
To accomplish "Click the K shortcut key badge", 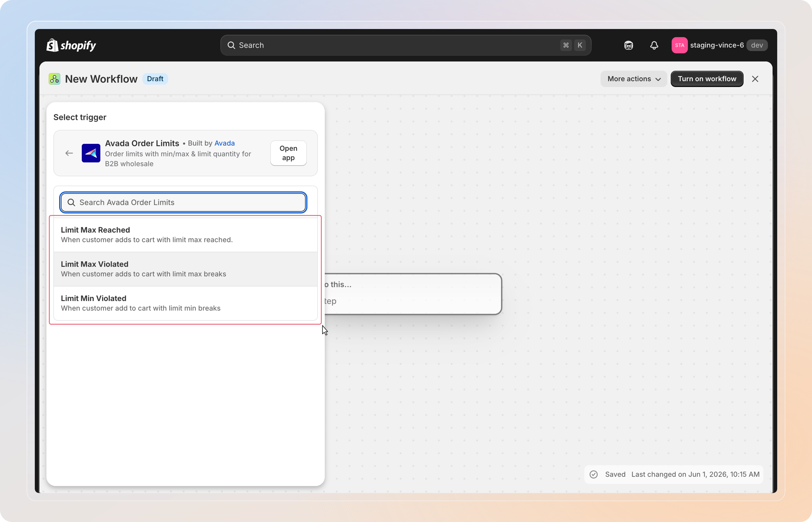I will pos(580,45).
